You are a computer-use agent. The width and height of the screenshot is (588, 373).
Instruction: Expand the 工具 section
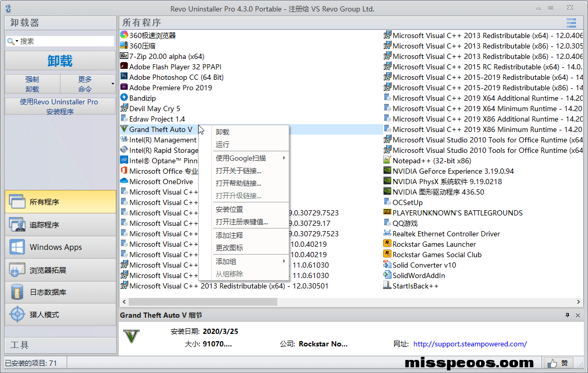click(x=60, y=345)
